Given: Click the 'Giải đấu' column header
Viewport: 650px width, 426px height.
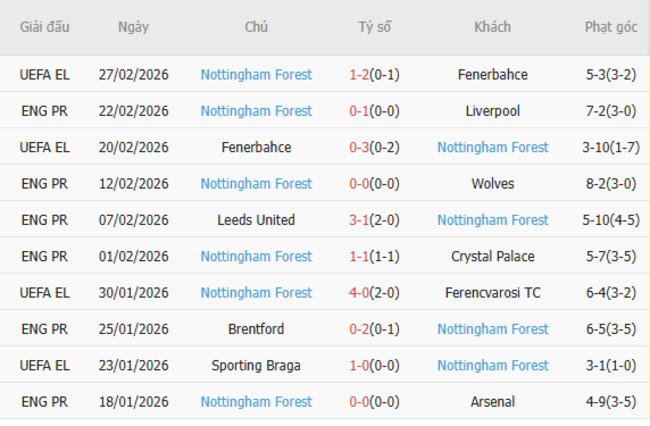Looking at the screenshot, I should pyautogui.click(x=44, y=28).
